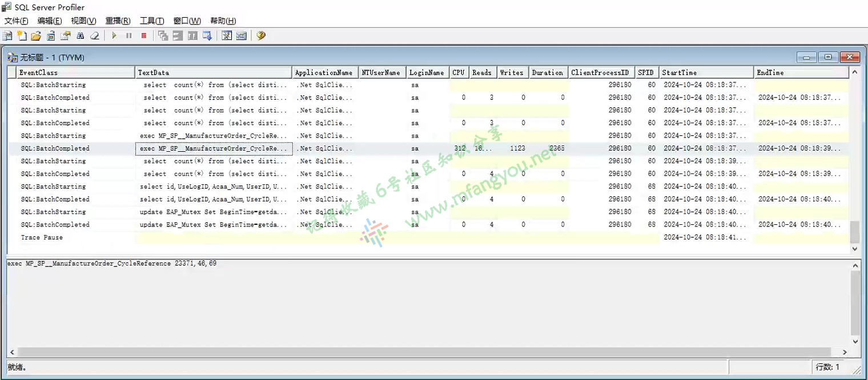Viewport: 868px width, 380px height.
Task: Click horizontal scrollbar right arrow
Action: 845,352
